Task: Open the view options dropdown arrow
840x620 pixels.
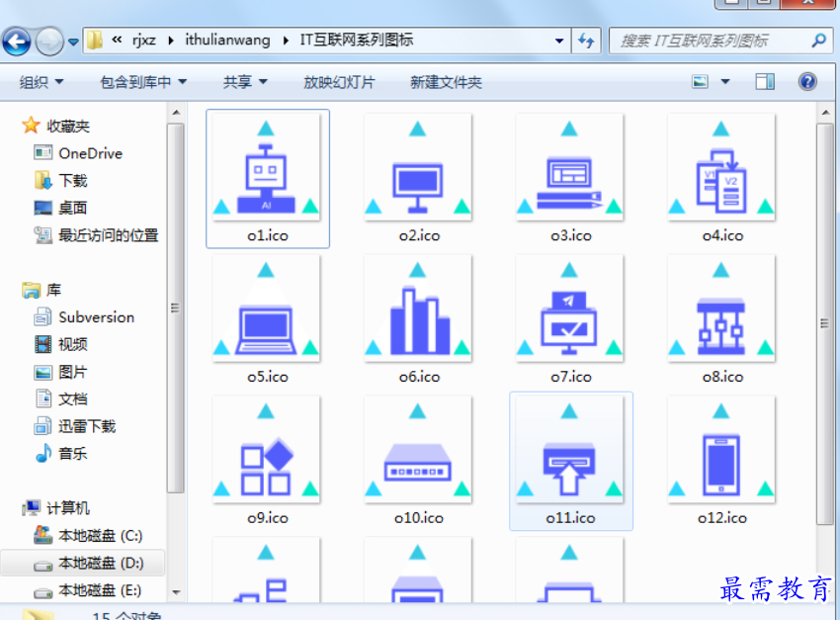Action: click(724, 82)
